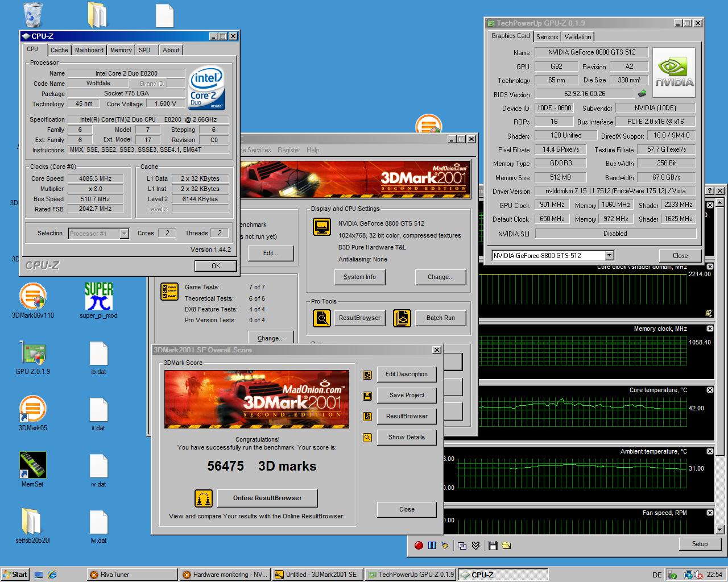Viewport: 728px width, 582px height.
Task: Click the Save Project floppy icon
Action: [x=367, y=396]
